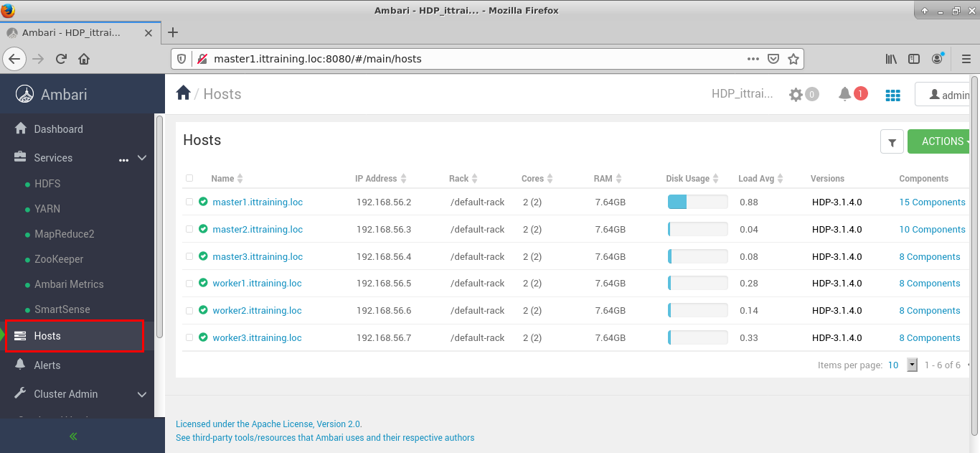Click the home icon in the breadcrumb
This screenshot has height=453, width=980.
pos(184,93)
